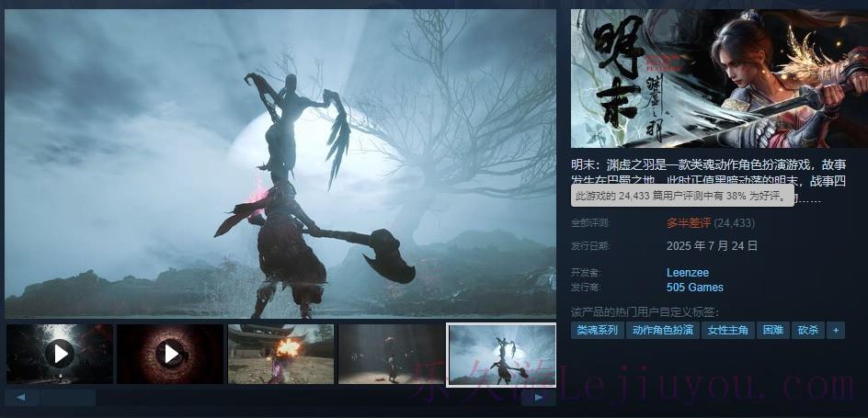The image size is (868, 418).
Task: Open the 困难 tag
Action: (x=772, y=331)
